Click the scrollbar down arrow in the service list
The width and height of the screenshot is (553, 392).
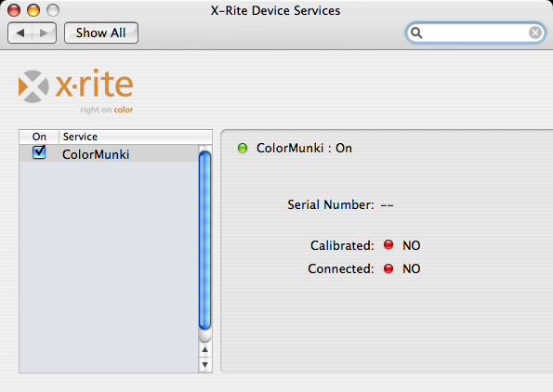(204, 364)
